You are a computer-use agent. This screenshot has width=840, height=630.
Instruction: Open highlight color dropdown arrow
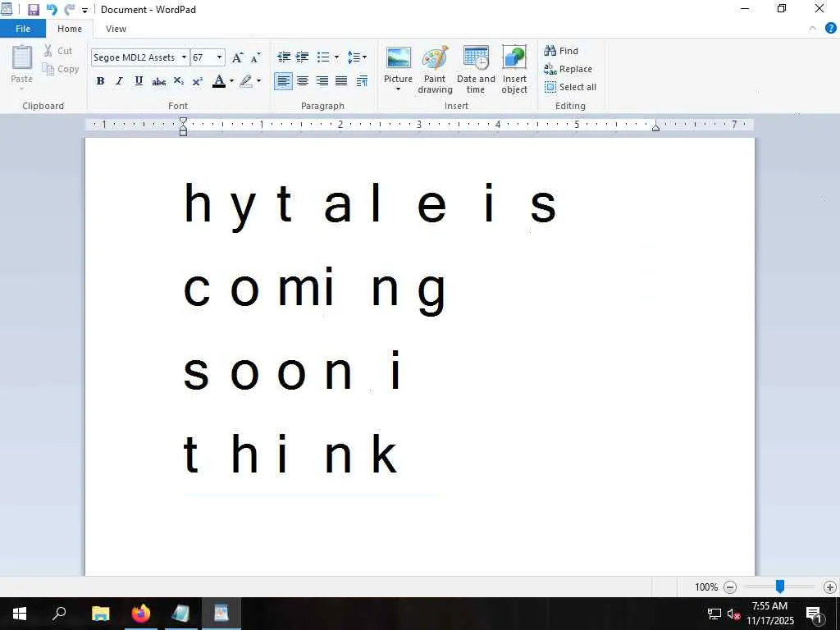tap(258, 81)
